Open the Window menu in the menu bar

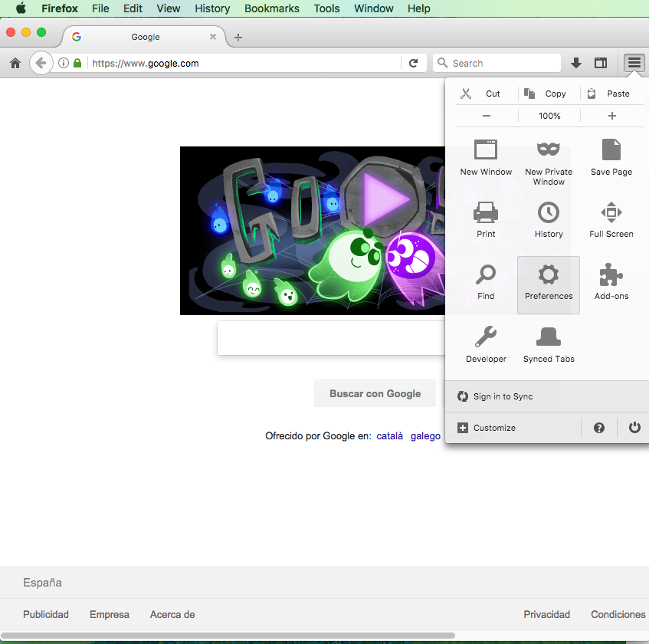tap(374, 8)
